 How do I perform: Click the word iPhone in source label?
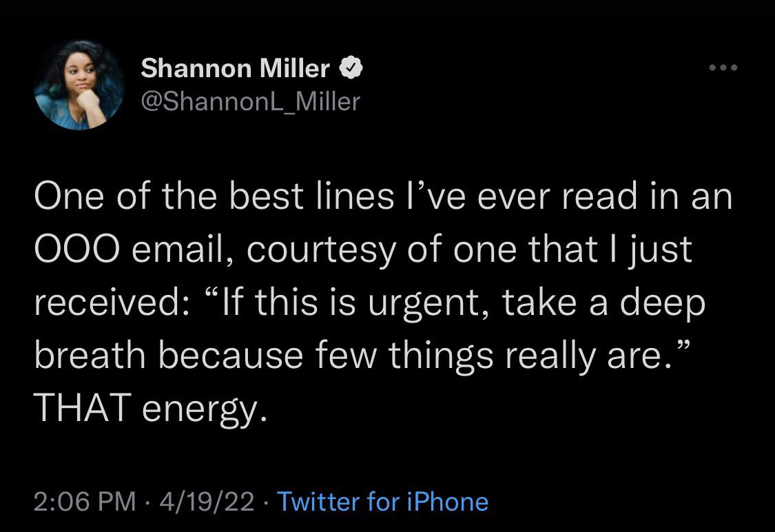(x=448, y=502)
